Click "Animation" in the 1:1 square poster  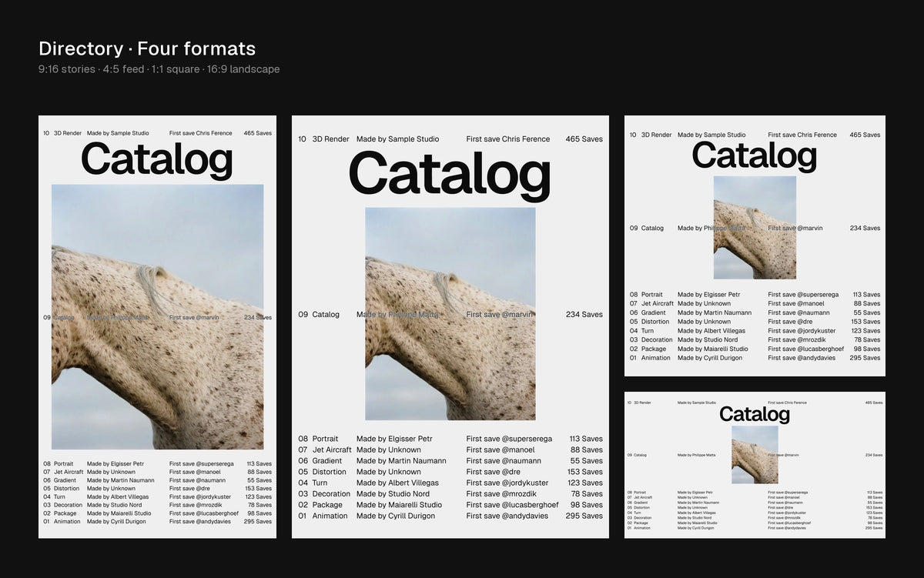[656, 358]
